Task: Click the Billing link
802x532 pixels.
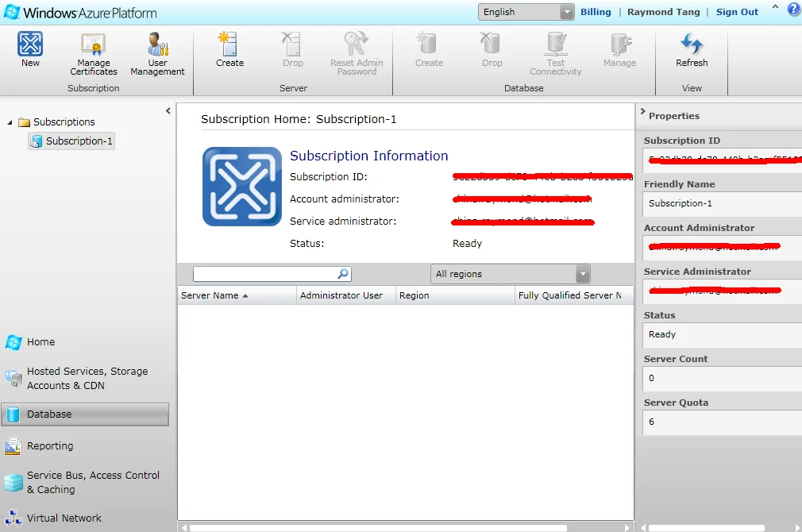Action: click(596, 12)
